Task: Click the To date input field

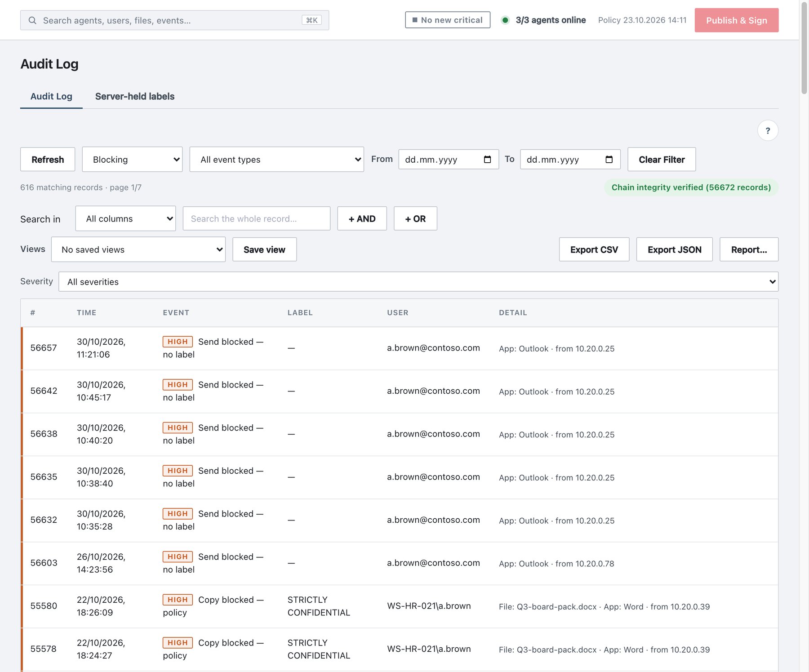Action: (570, 159)
